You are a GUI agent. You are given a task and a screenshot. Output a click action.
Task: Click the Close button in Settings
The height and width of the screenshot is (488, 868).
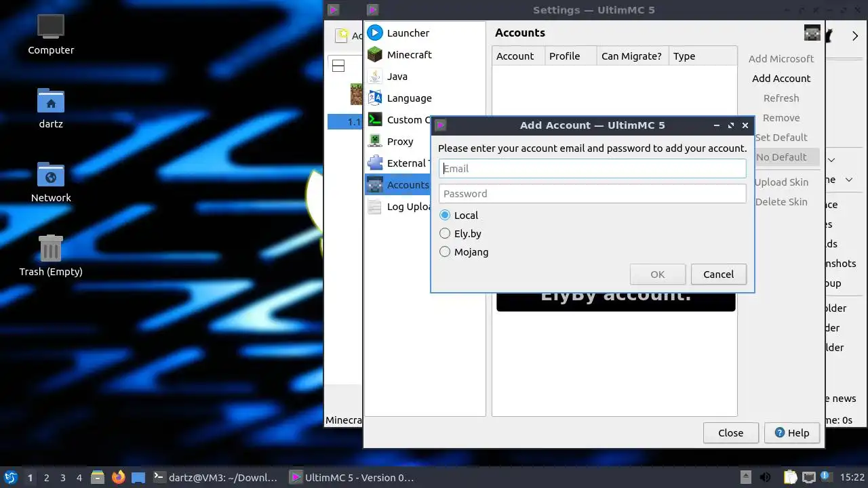click(730, 432)
